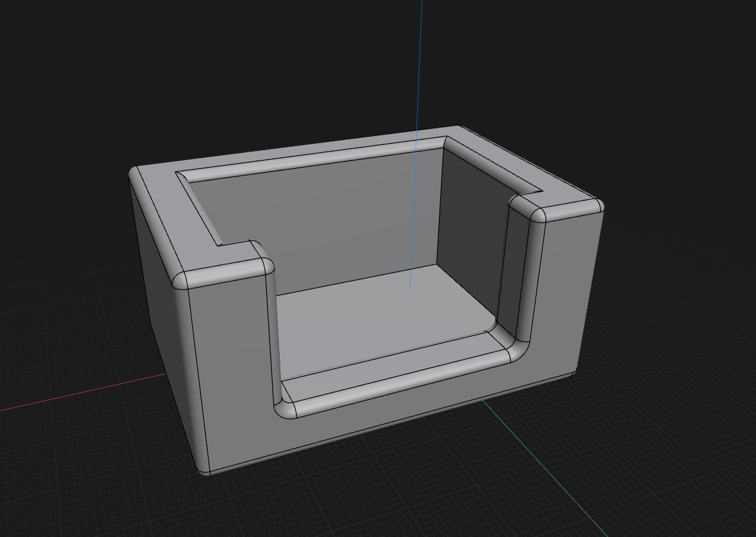
Task: Click the green Y axis line
Action: (545, 467)
